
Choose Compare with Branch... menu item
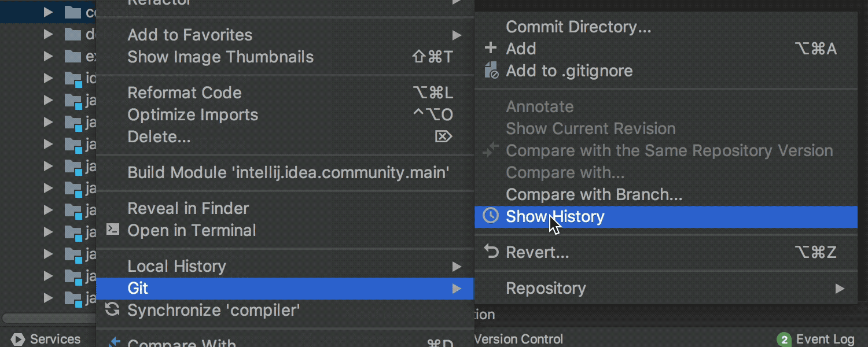pos(594,194)
